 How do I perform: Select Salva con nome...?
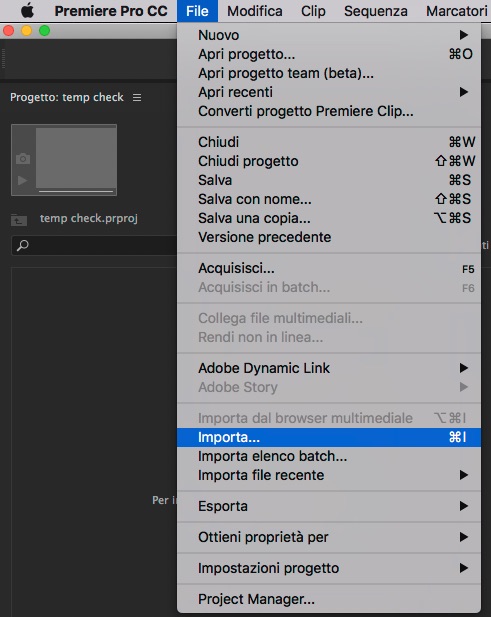329,199
